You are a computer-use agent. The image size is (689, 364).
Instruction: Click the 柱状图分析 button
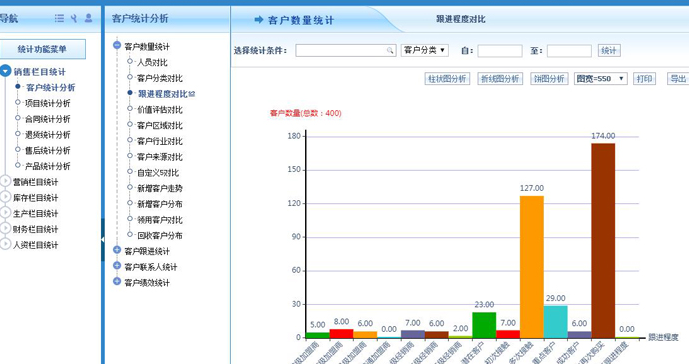click(x=447, y=79)
